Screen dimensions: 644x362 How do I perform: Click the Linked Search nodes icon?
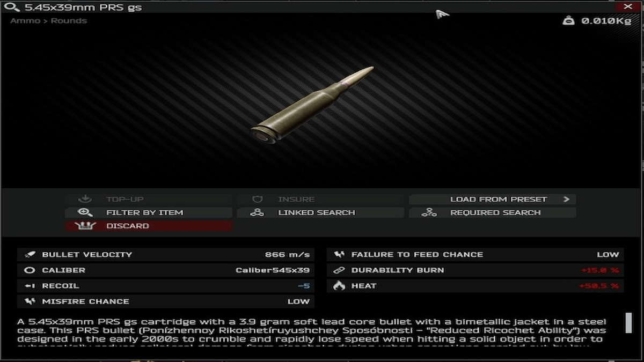point(257,212)
